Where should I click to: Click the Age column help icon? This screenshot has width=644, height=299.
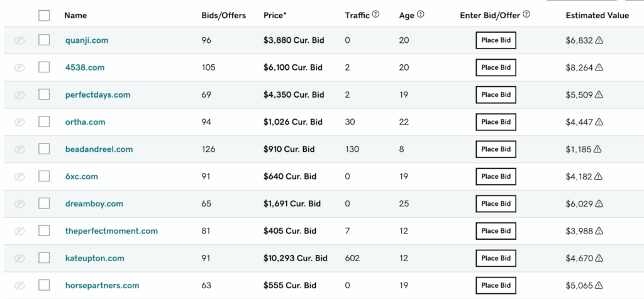[x=421, y=14]
